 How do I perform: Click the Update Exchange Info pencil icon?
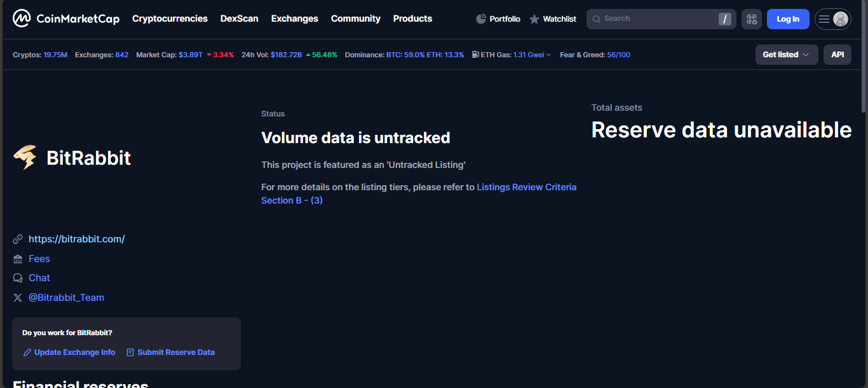[x=27, y=352]
